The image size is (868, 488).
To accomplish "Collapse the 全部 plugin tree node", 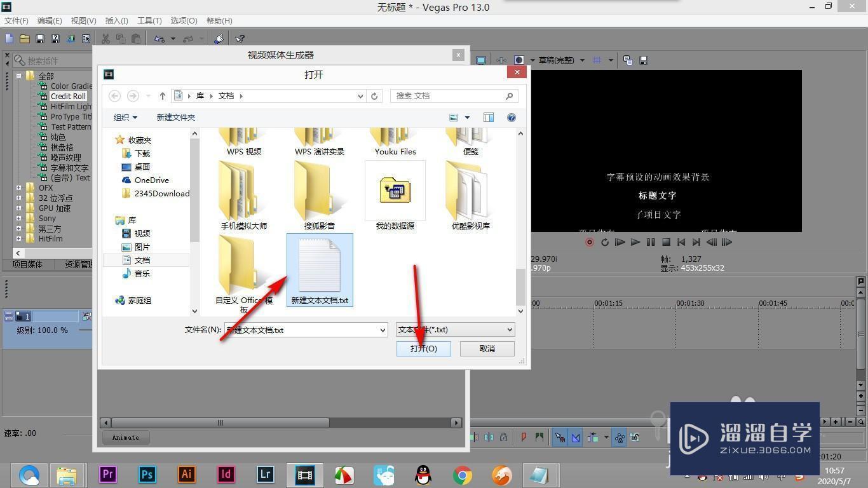I will [x=19, y=76].
